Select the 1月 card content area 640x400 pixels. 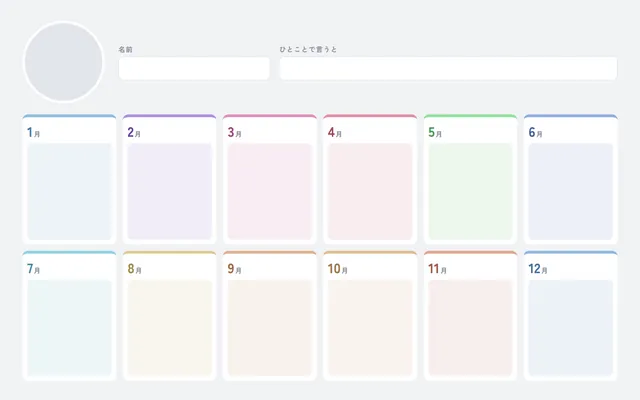[x=69, y=191]
